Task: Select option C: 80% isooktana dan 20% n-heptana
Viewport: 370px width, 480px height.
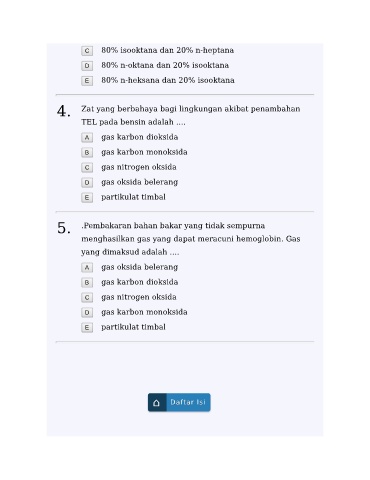Action: (x=87, y=51)
